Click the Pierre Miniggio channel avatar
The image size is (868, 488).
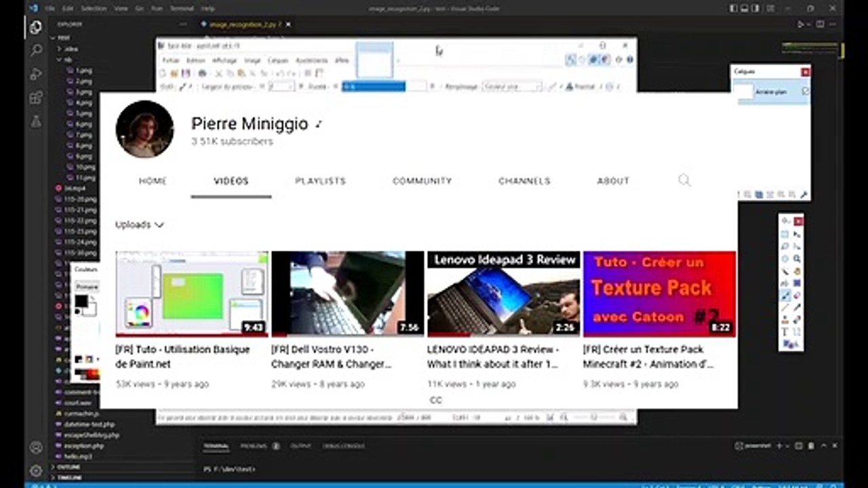coord(144,129)
